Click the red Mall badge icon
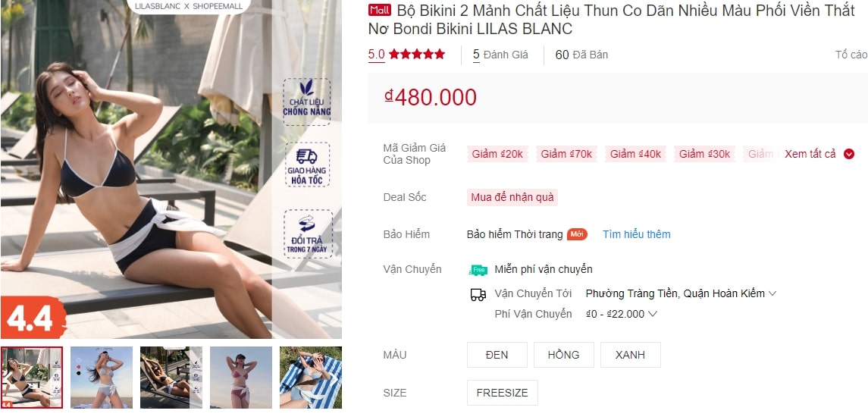The width and height of the screenshot is (868, 420). 380,10
